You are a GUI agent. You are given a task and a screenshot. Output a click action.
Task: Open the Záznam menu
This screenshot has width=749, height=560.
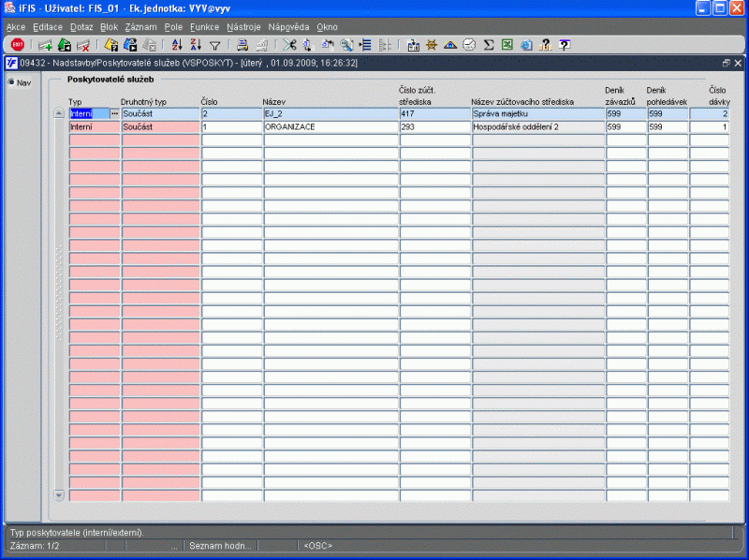[x=141, y=27]
